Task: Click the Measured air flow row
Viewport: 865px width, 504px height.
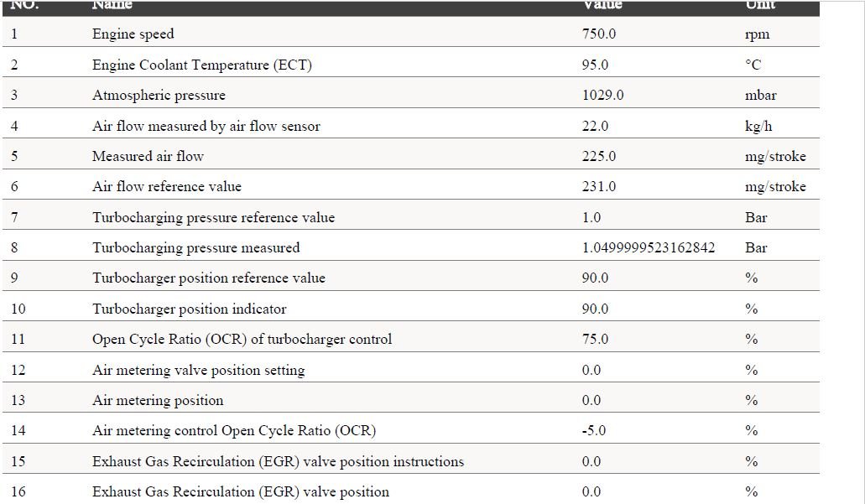Action: tap(411, 156)
